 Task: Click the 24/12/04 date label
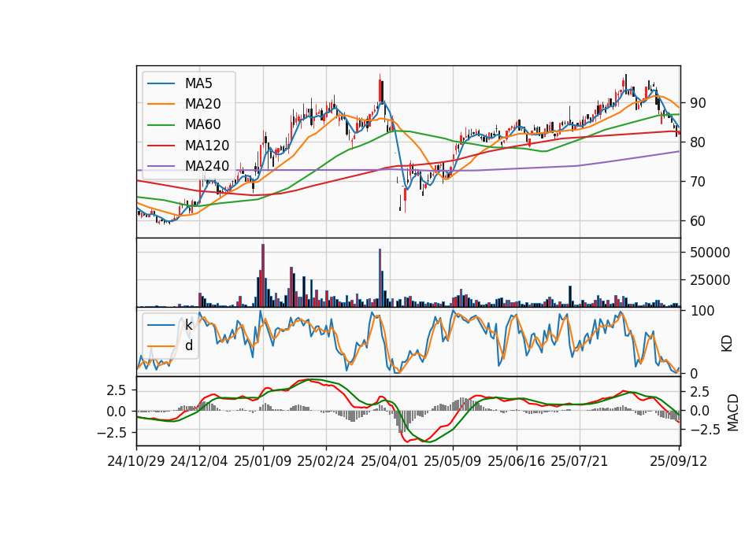tap(199, 461)
